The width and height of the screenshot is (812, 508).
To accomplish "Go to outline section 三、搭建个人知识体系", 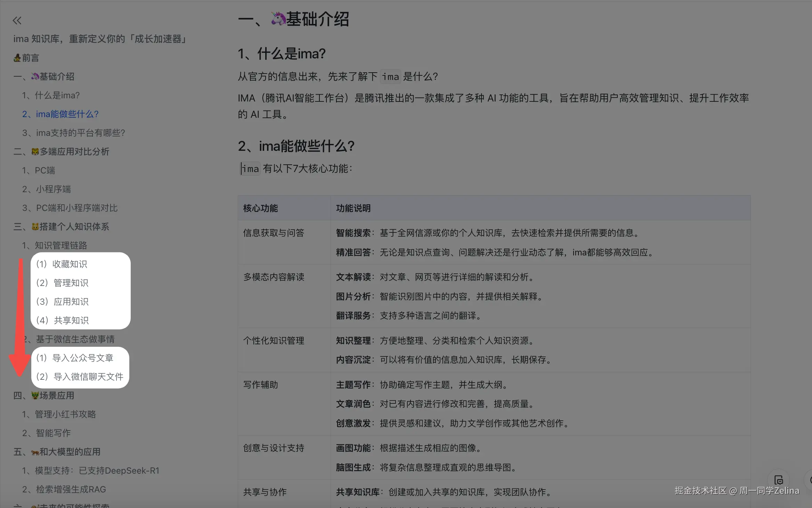I will [x=62, y=227].
